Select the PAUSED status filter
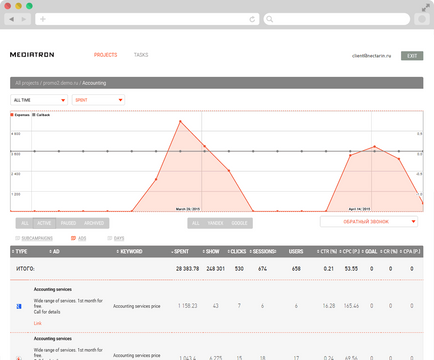The height and width of the screenshot is (360, 434). pyautogui.click(x=68, y=223)
